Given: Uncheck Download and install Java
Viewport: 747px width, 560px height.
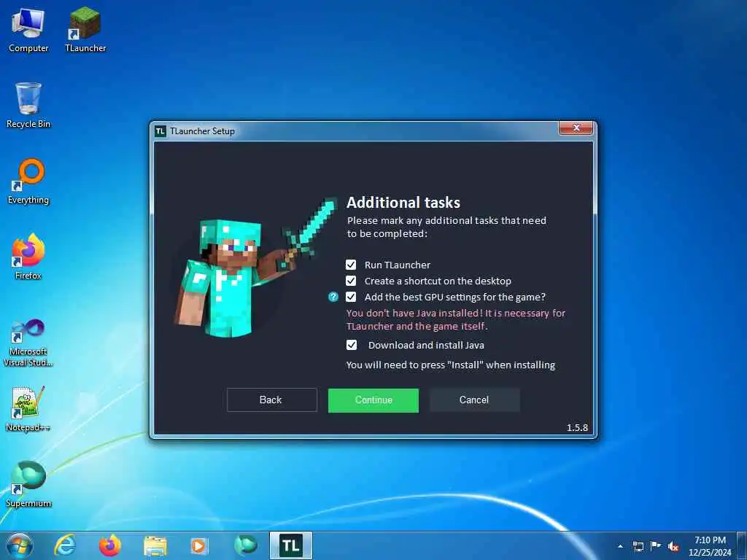Looking at the screenshot, I should point(352,345).
